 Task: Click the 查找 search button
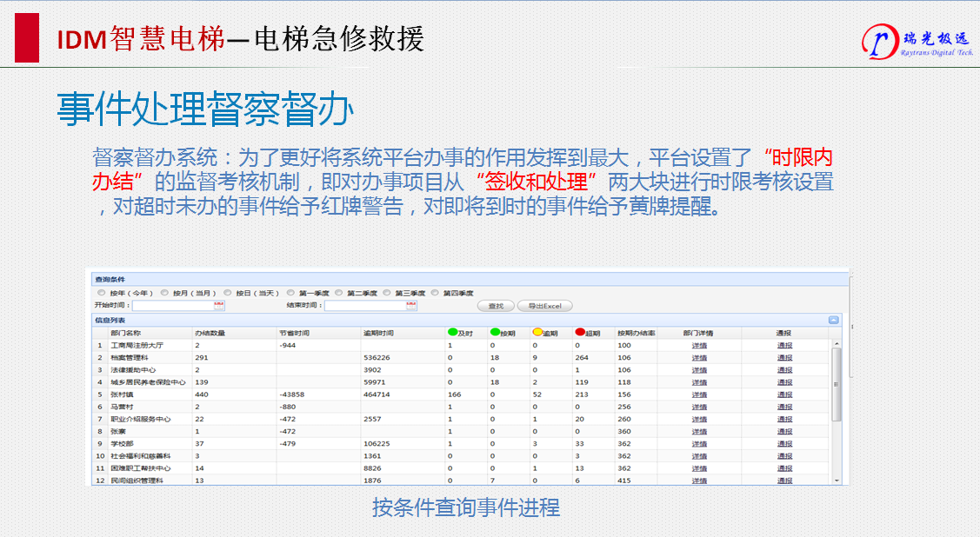(x=496, y=306)
